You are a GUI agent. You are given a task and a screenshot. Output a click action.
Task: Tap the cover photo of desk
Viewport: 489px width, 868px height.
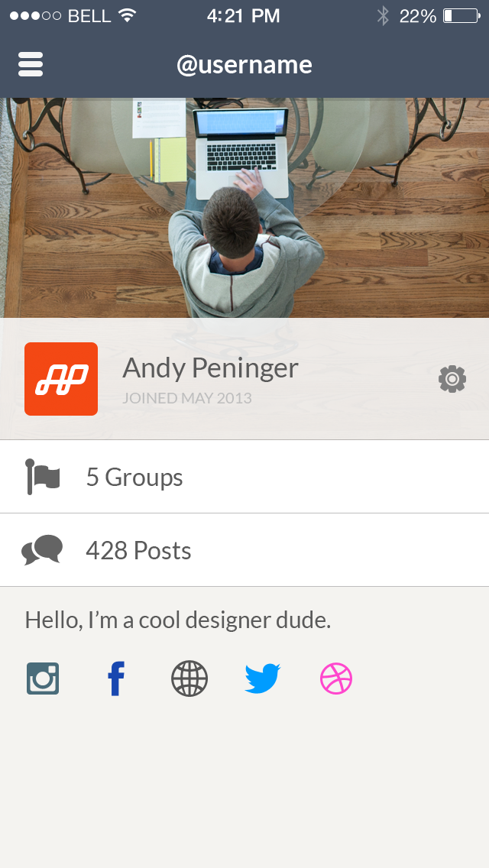pyautogui.click(x=244, y=208)
